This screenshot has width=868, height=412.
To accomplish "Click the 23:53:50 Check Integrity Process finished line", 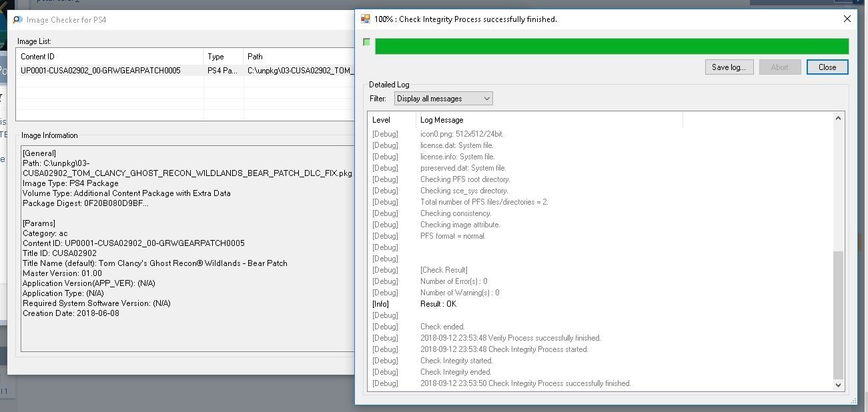I will click(526, 383).
